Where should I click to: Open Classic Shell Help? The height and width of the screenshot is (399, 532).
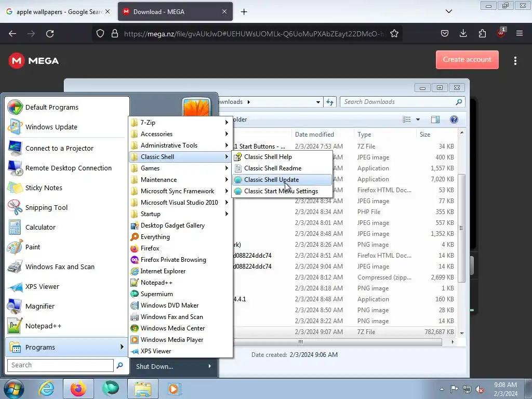click(x=282, y=157)
